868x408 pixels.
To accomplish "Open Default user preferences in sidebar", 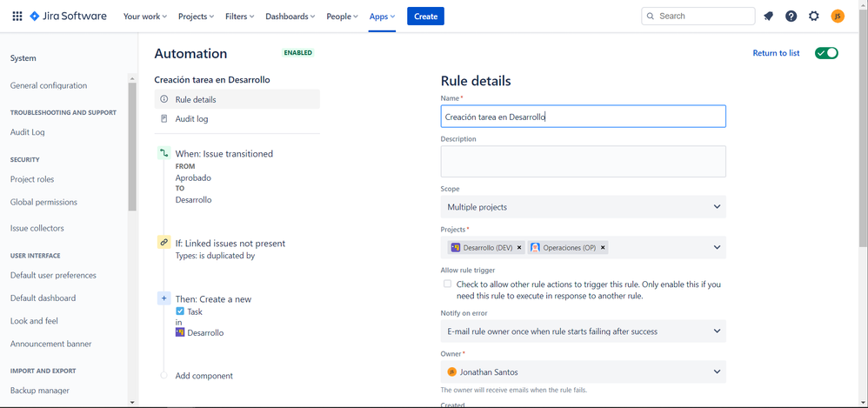I will (x=53, y=275).
